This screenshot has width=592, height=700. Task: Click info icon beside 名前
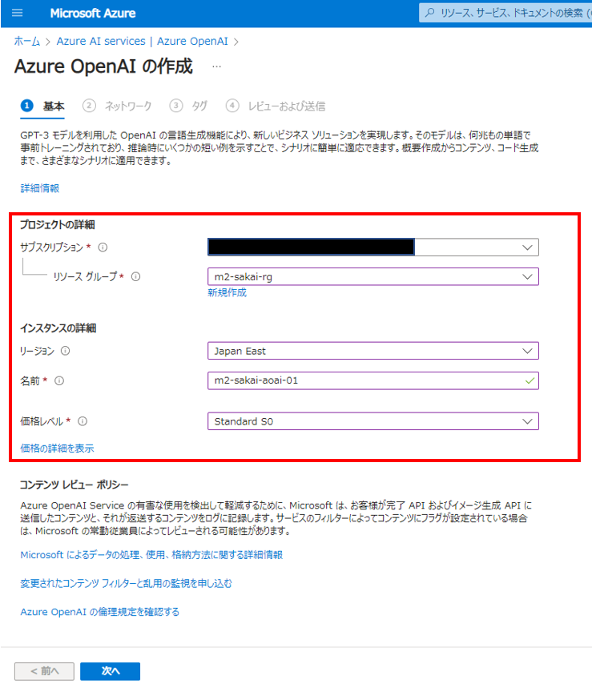click(x=59, y=380)
